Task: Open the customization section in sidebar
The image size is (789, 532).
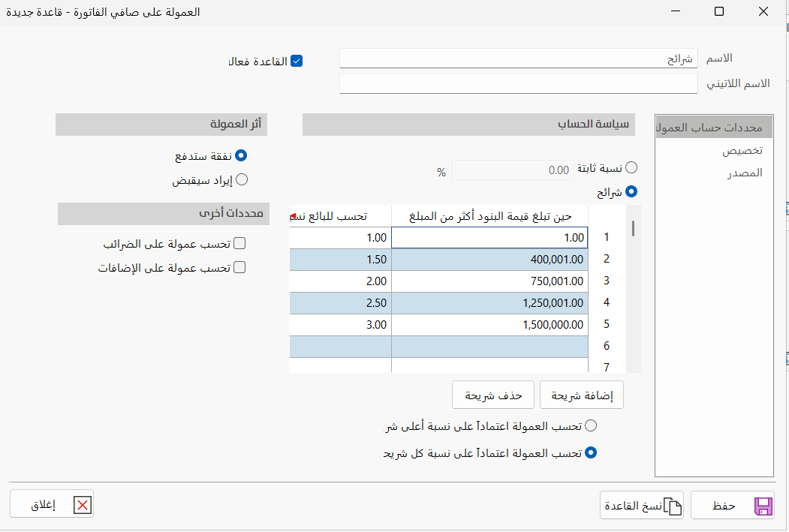Action: click(742, 151)
